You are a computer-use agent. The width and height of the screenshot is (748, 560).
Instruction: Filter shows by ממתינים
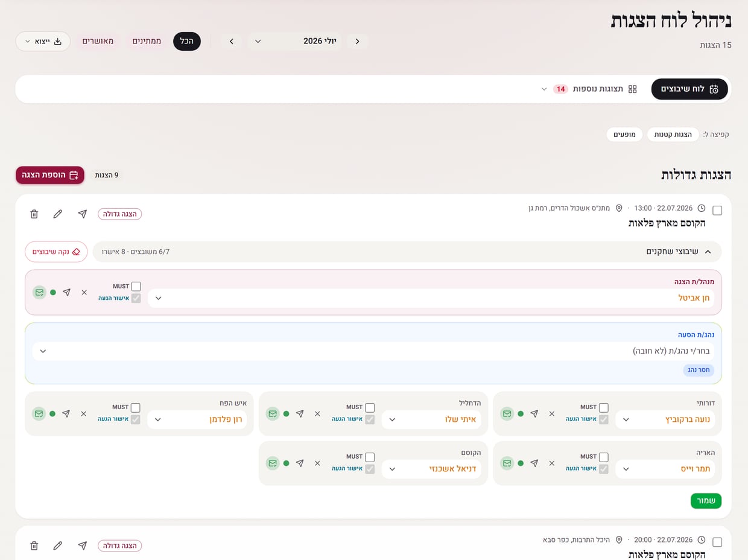[147, 41]
